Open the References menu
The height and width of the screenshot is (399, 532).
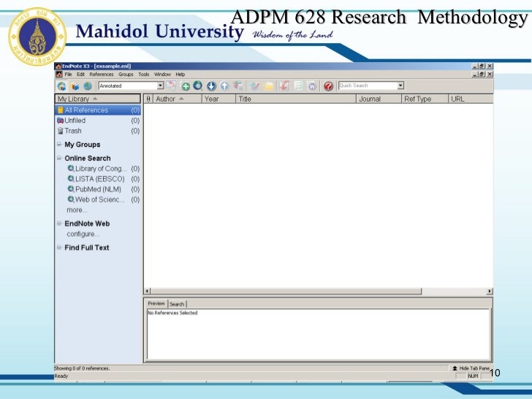(102, 75)
